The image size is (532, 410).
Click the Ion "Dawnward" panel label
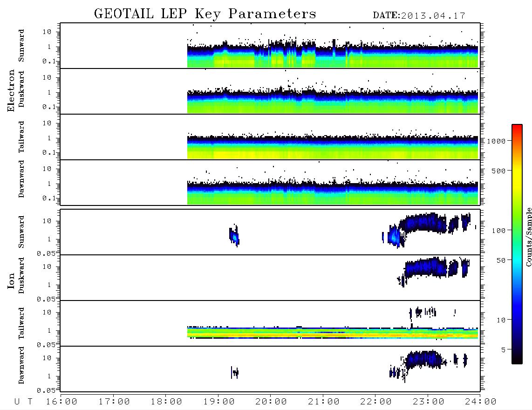pos(21,365)
